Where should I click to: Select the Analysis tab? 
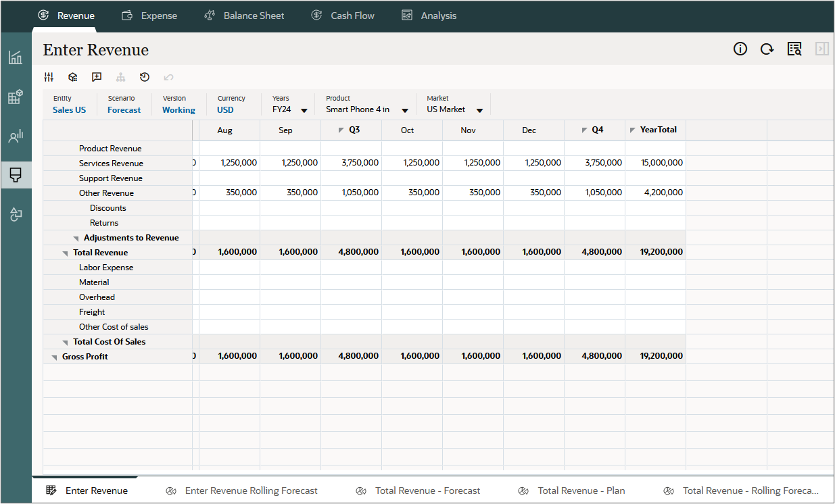coord(429,16)
